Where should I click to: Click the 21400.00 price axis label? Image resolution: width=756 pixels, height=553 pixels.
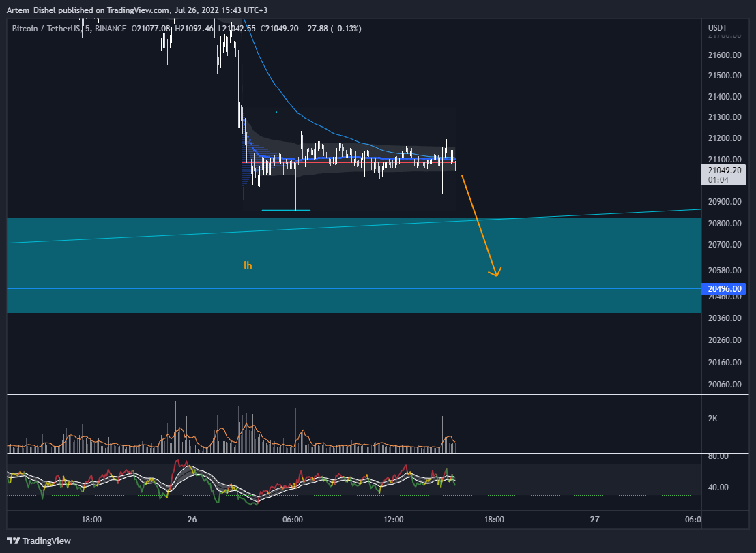pos(724,96)
